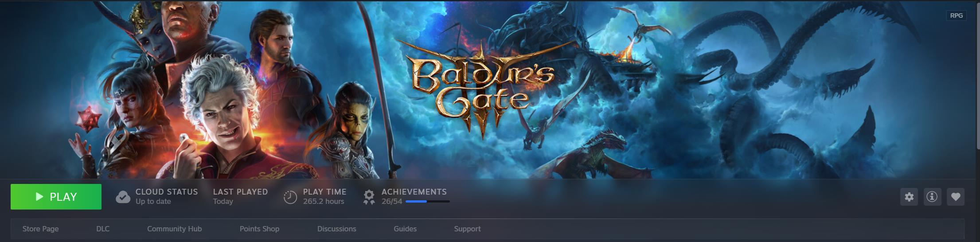Open game settings via gear icon
This screenshot has width=980, height=242.
[x=909, y=197]
